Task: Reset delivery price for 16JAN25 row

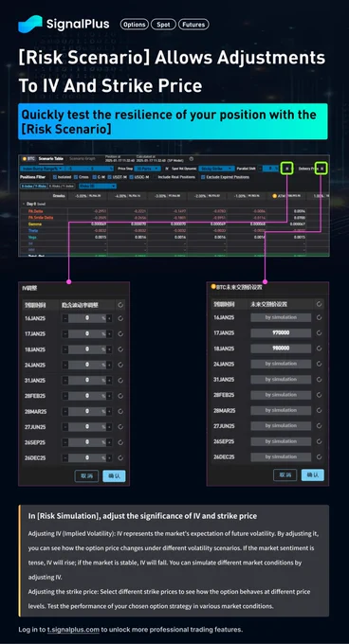Action: [320, 317]
